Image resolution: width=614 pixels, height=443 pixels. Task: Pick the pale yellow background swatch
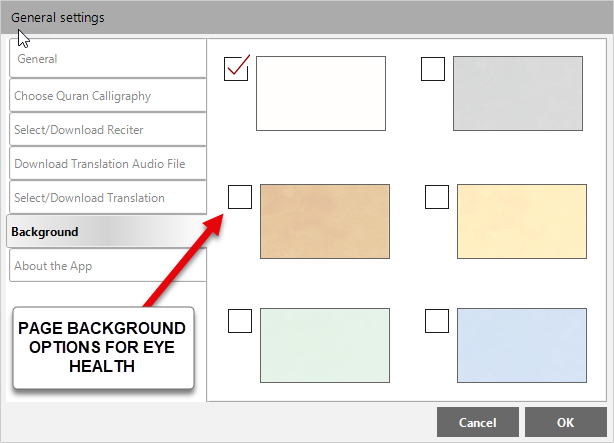pos(522,221)
